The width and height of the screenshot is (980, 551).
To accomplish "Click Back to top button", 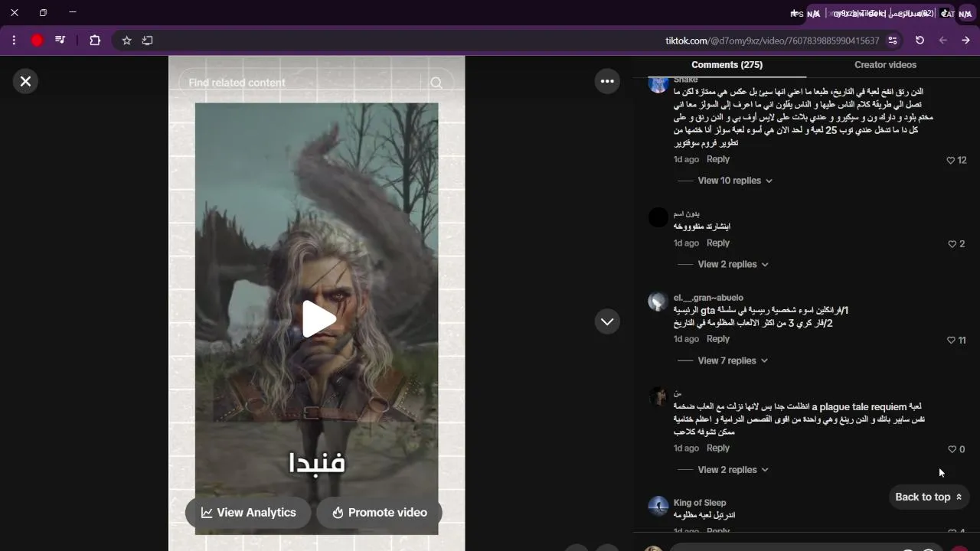I will click(x=929, y=497).
